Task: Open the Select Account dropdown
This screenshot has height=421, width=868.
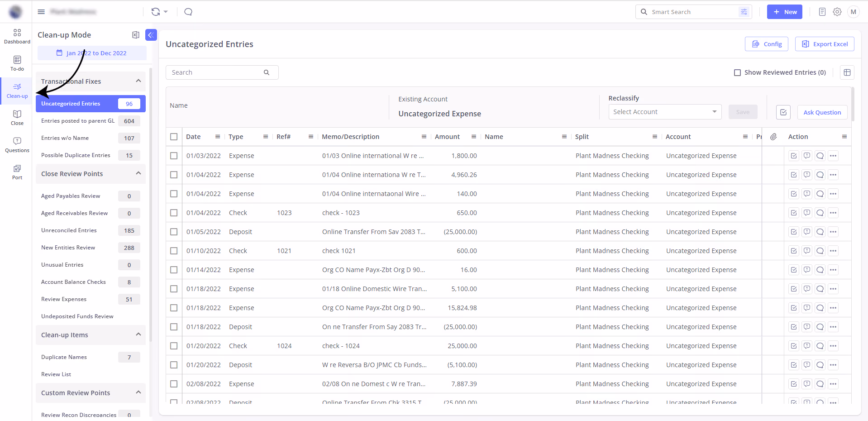Action: (x=665, y=112)
